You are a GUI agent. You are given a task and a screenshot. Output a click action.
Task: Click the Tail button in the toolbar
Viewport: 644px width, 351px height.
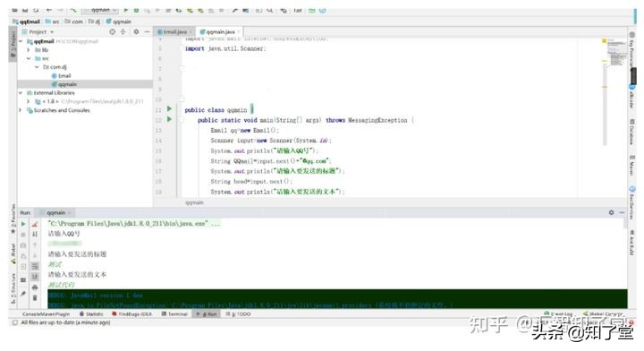[297, 10]
